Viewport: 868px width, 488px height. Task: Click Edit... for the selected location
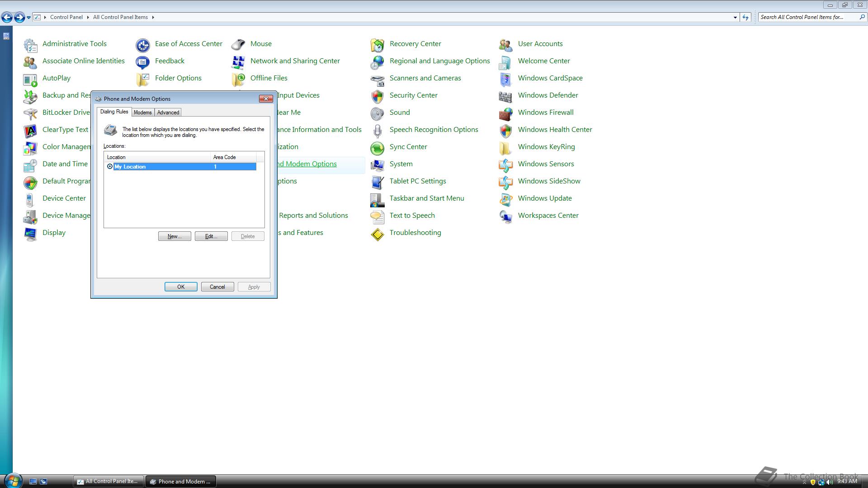[x=211, y=236]
